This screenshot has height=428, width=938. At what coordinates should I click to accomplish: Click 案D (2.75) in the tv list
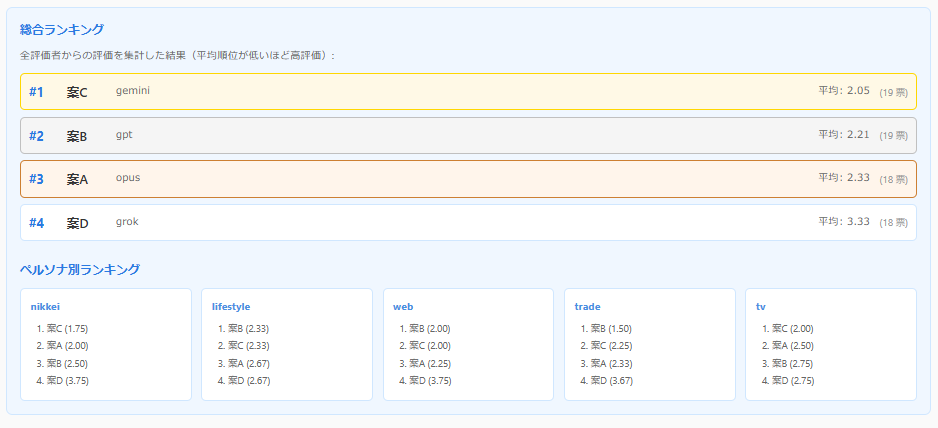coord(791,380)
